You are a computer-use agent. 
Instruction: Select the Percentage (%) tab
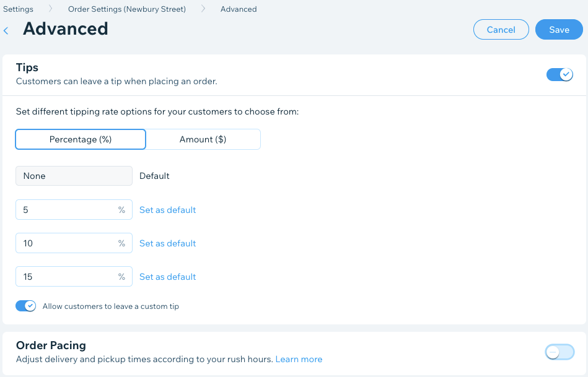click(81, 139)
